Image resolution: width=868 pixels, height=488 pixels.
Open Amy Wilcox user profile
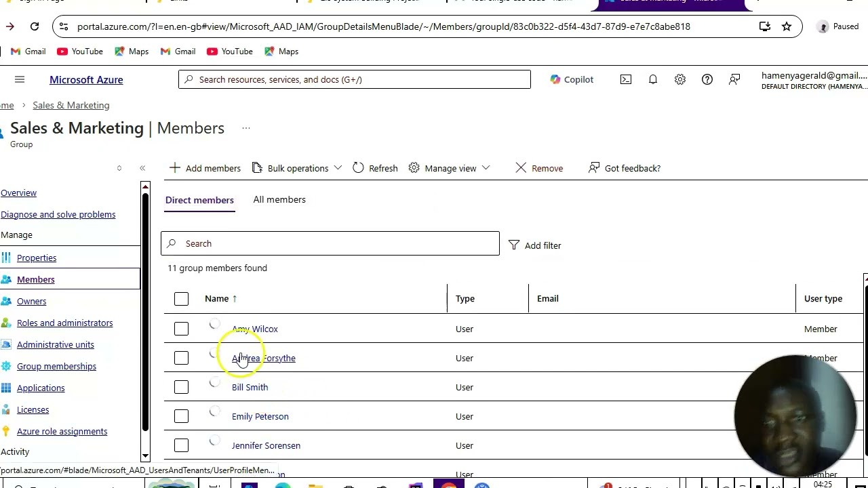tap(255, 329)
